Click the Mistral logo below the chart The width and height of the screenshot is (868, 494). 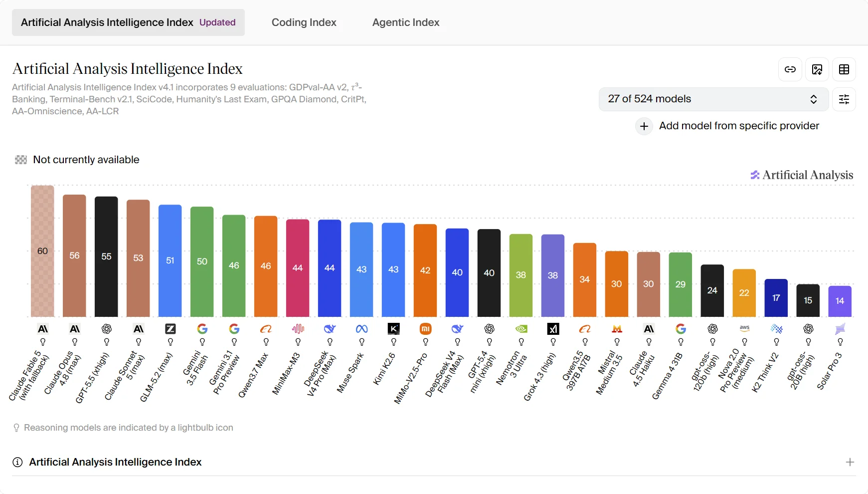pos(617,329)
